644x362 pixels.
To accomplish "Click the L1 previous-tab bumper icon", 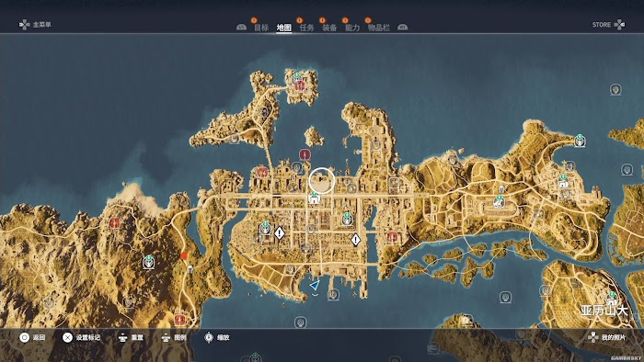I will [x=241, y=28].
